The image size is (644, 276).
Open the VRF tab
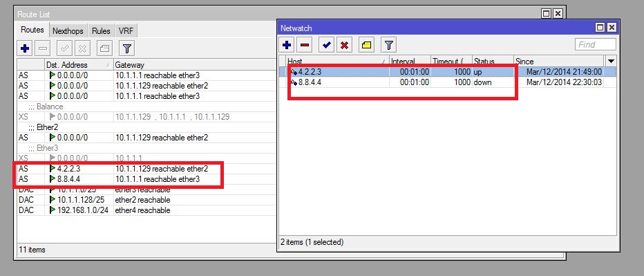point(125,31)
